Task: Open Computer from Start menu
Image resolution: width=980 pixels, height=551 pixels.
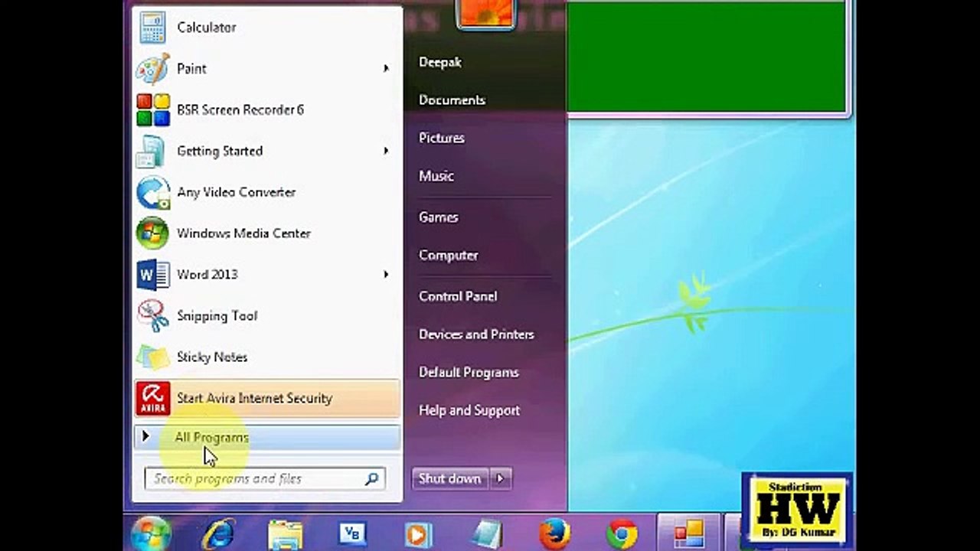Action: [449, 256]
